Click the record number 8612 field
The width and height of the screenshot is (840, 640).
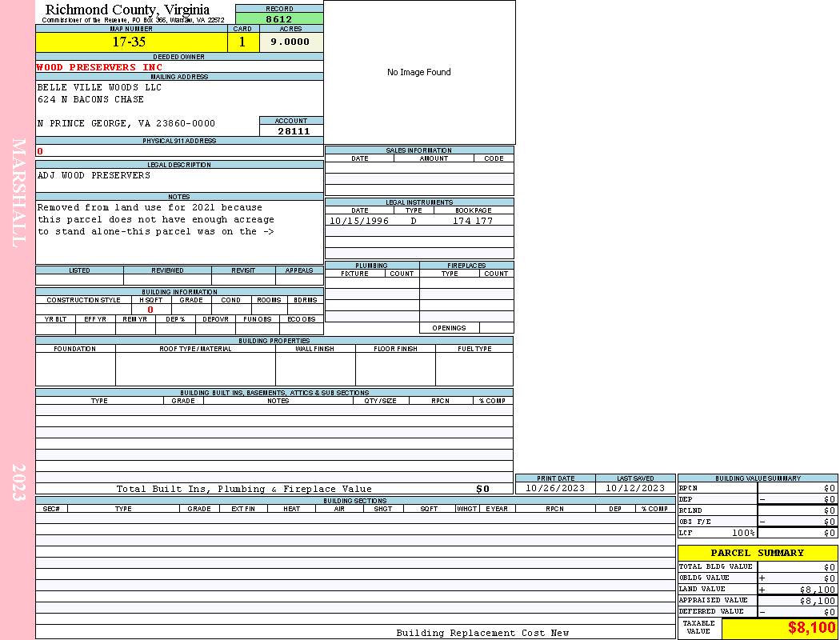(279, 19)
